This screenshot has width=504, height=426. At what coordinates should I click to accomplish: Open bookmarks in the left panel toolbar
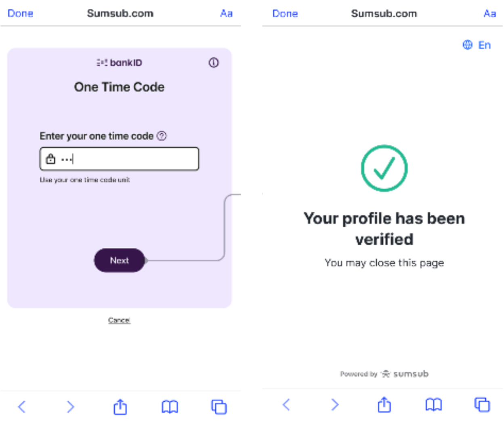(170, 406)
